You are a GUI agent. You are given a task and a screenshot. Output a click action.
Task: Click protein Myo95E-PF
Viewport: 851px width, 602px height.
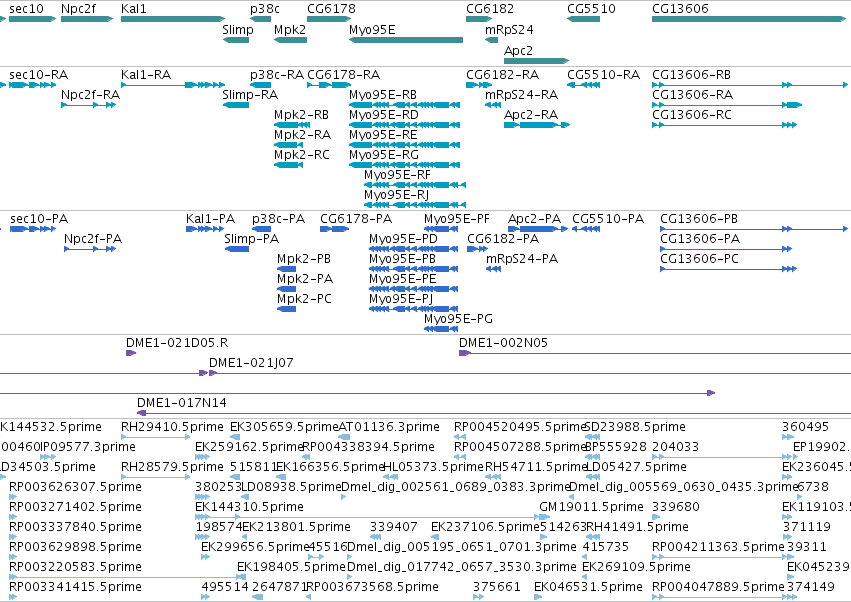[457, 219]
